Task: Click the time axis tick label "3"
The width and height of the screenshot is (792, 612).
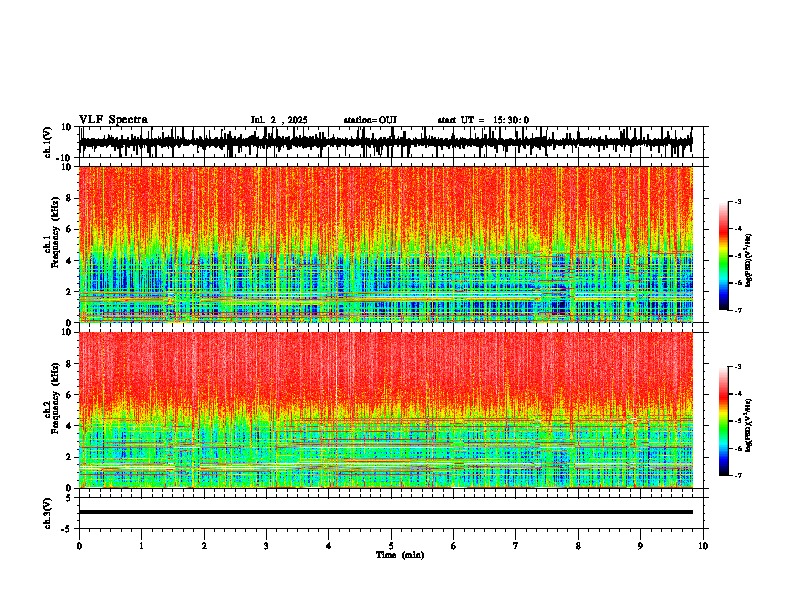Action: 266,546
